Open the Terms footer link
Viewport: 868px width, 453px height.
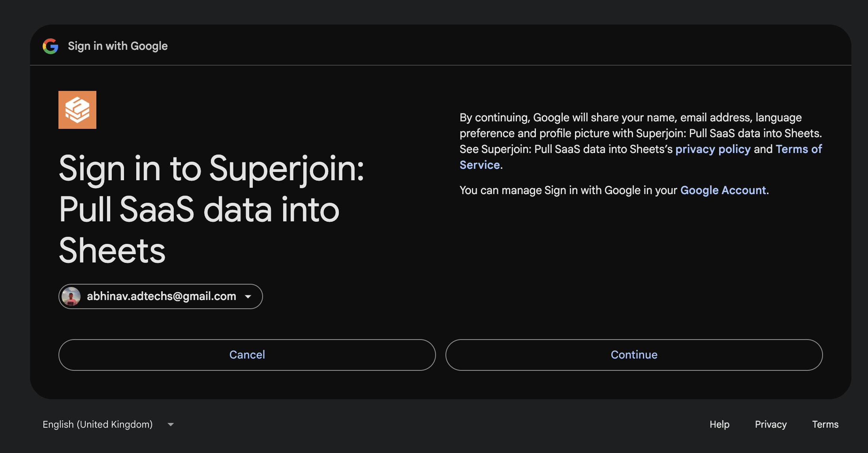pos(825,425)
